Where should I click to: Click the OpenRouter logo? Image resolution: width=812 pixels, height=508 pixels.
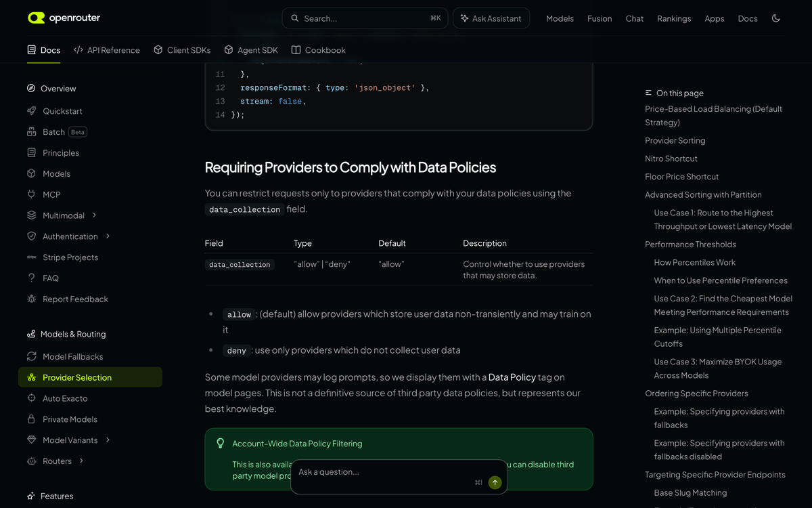(64, 18)
